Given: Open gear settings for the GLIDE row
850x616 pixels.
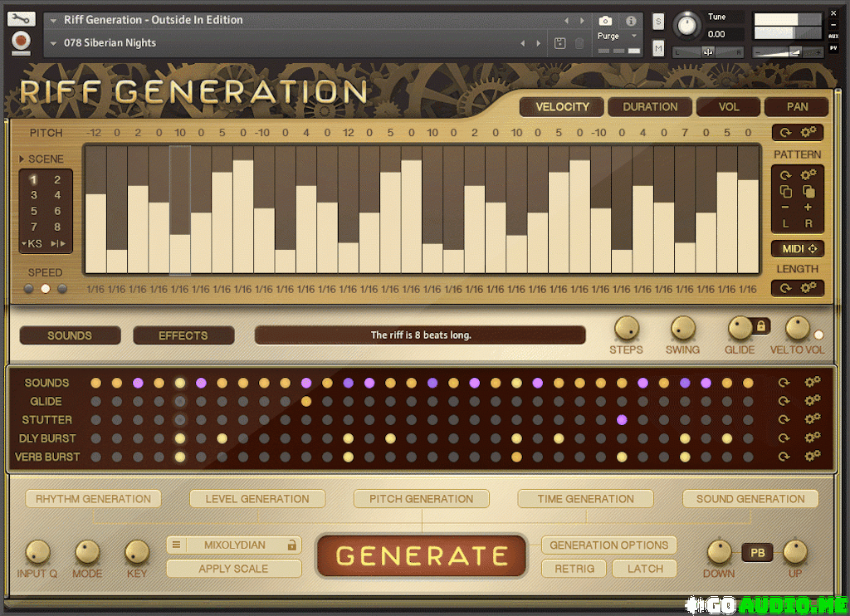Looking at the screenshot, I should pos(812,401).
